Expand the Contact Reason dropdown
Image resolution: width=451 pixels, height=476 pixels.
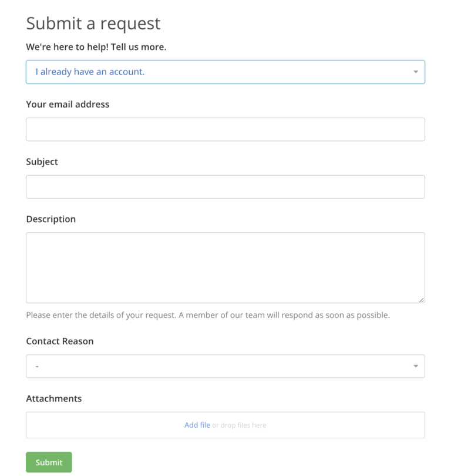(x=225, y=366)
